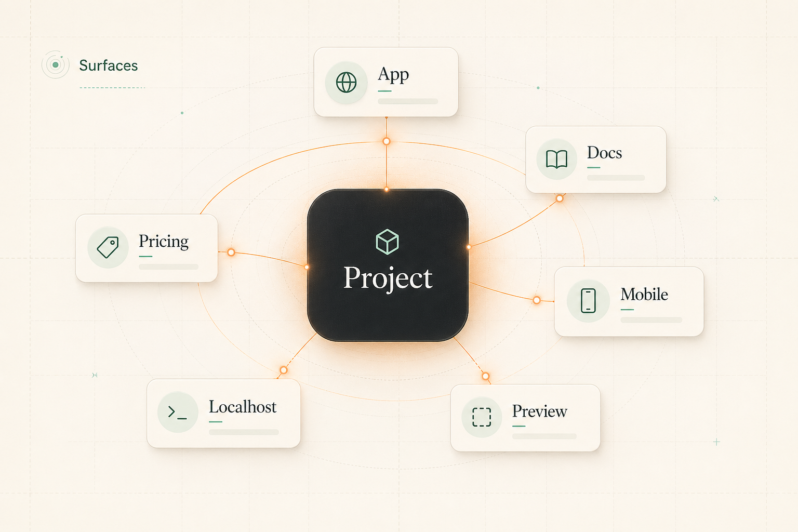This screenshot has height=532, width=798.
Task: Click the cube icon above Project
Action: tap(387, 242)
